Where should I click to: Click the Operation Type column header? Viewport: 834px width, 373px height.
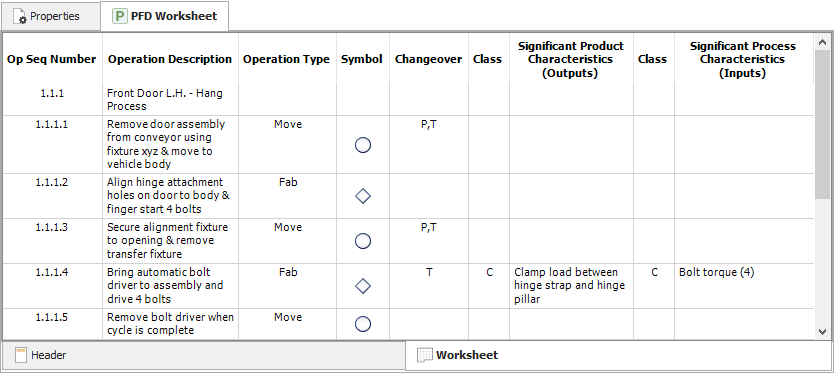287,60
